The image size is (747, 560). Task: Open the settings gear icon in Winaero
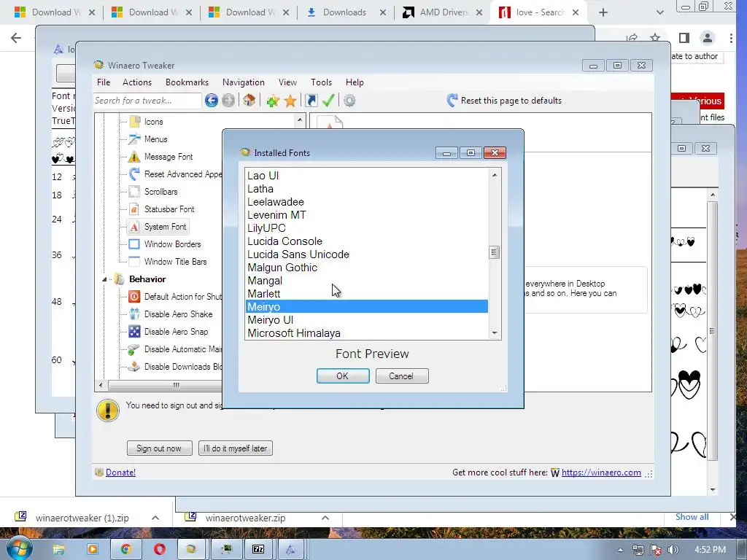tap(349, 101)
